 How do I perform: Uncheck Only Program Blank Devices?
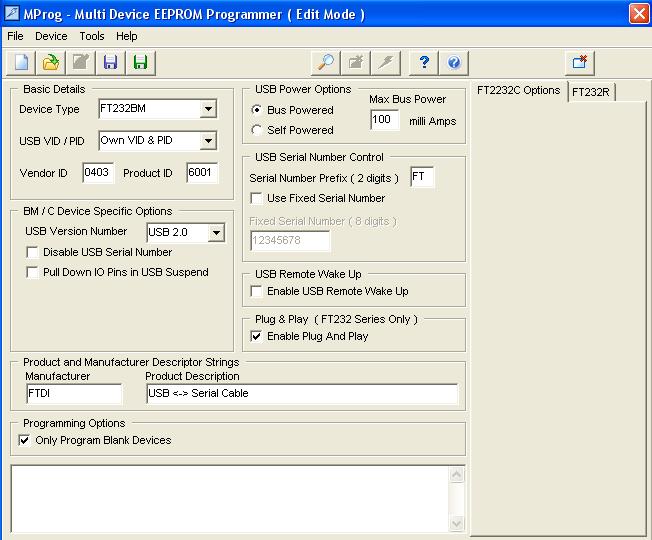pyautogui.click(x=25, y=440)
